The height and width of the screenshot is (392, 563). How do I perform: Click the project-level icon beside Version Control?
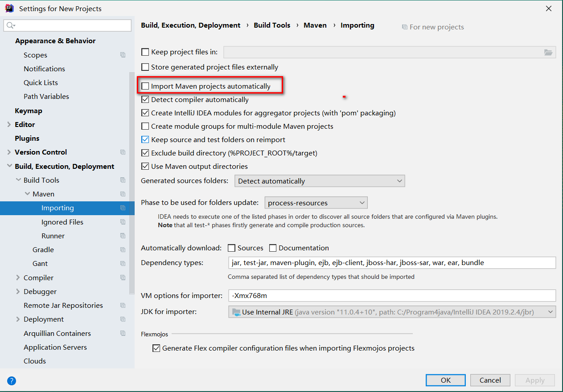coord(123,152)
